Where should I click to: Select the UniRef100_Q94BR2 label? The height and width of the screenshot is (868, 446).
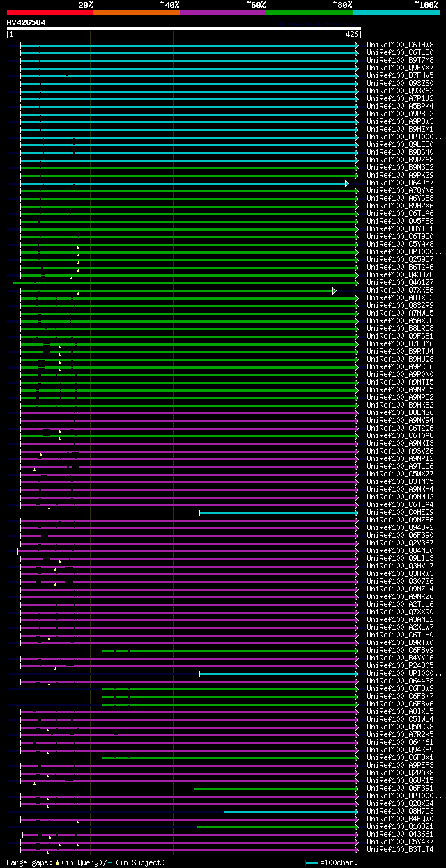click(x=400, y=528)
